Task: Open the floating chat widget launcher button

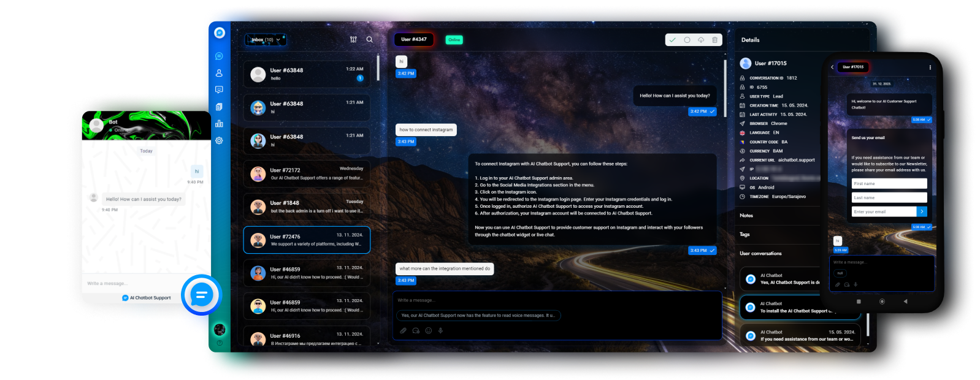Action: coord(201,295)
